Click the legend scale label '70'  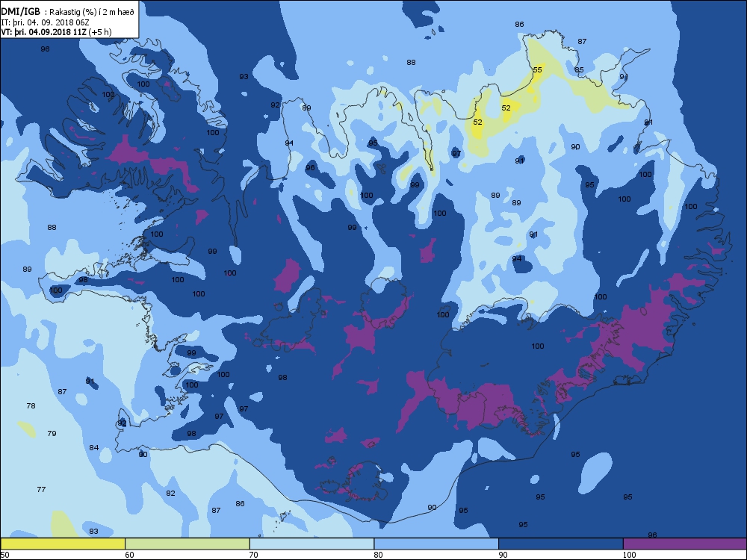click(x=254, y=554)
